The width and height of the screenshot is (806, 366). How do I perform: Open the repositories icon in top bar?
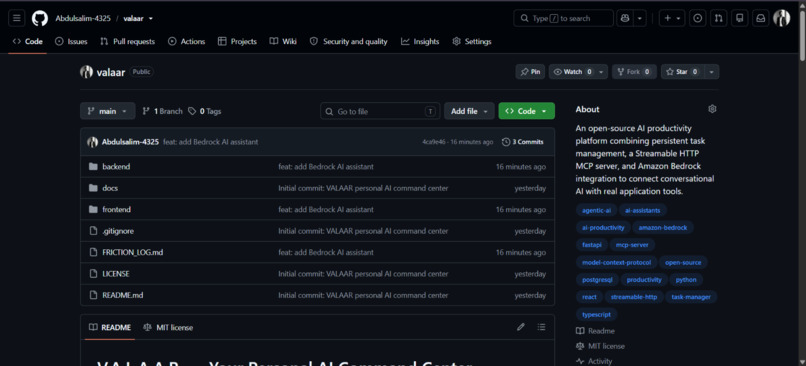pyautogui.click(x=740, y=19)
